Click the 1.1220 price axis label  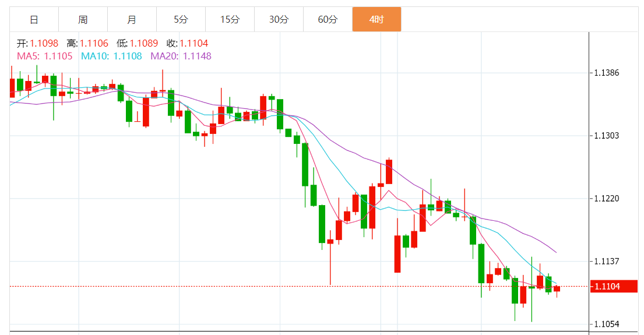606,199
